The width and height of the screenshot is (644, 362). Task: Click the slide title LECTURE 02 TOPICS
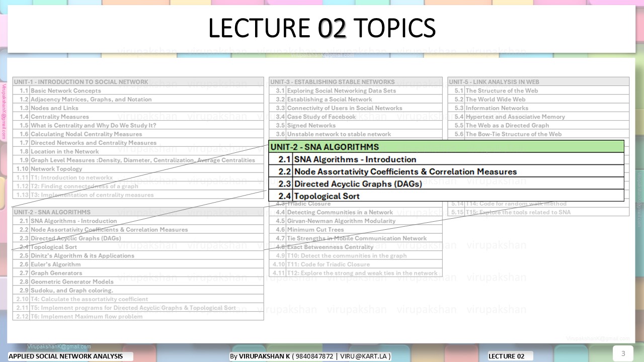tap(322, 29)
